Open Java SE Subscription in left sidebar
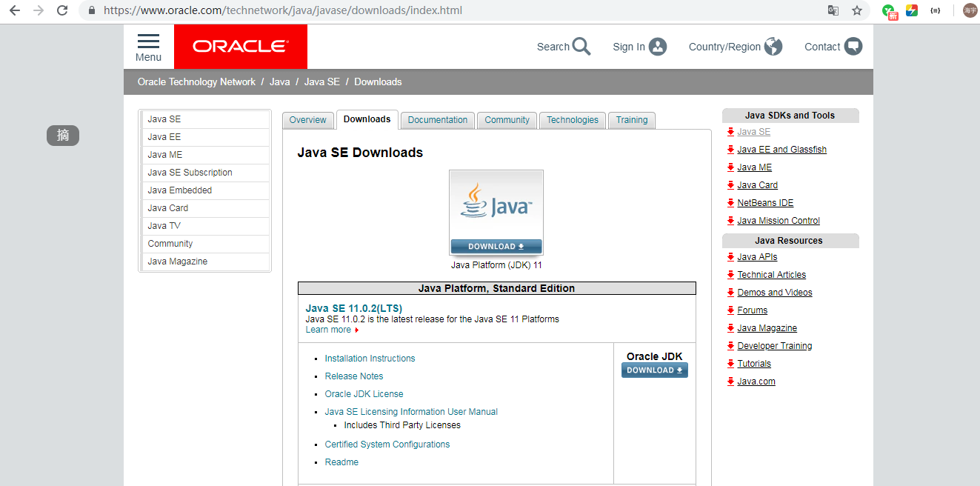Viewport: 980px width, 486px height. 205,173
